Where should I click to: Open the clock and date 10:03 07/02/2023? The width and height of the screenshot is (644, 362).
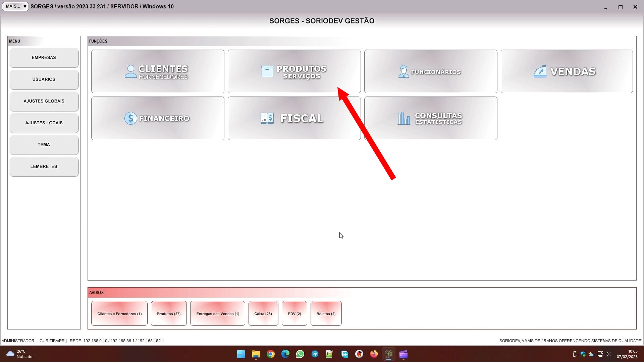627,354
